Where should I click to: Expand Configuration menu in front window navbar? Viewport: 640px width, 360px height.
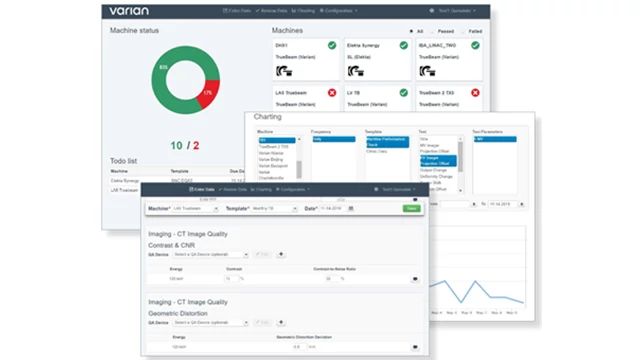293,189
